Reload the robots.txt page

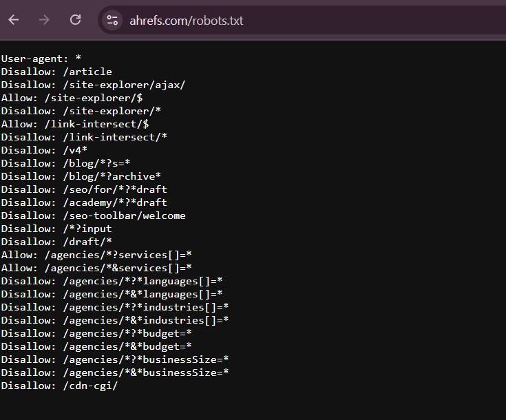[75, 20]
